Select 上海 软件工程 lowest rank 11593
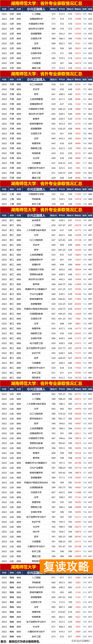 [x=78, y=204]
